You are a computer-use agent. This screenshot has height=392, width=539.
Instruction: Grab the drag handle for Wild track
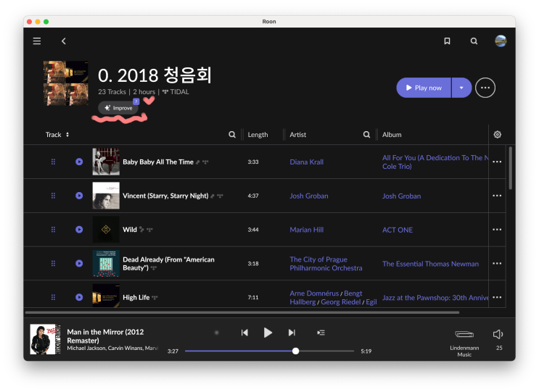click(x=53, y=229)
